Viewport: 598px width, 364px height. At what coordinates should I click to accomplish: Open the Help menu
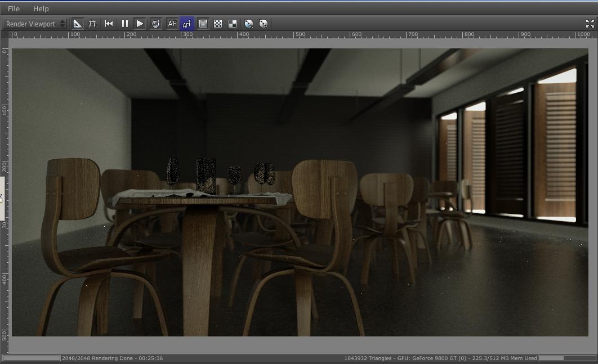tap(41, 8)
